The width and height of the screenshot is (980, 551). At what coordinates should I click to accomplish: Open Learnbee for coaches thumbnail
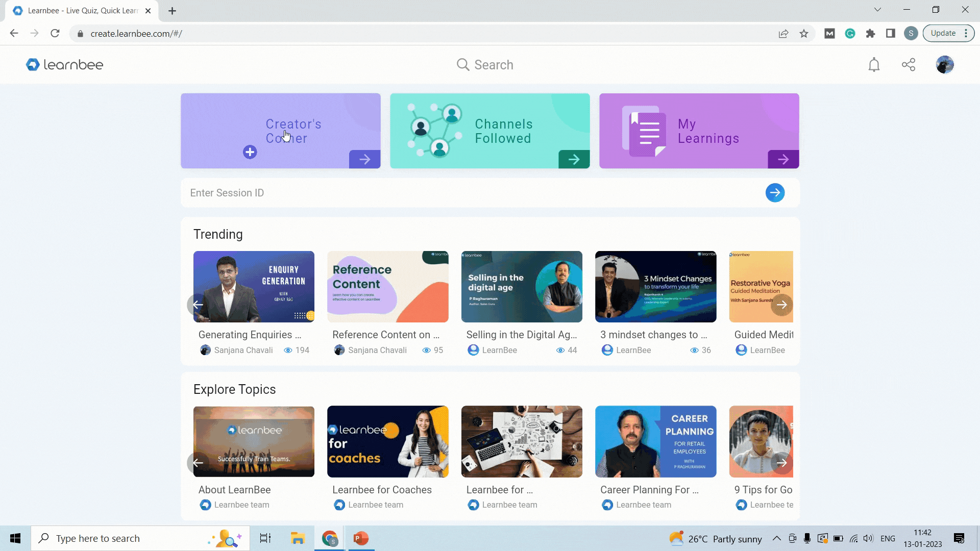tap(387, 441)
